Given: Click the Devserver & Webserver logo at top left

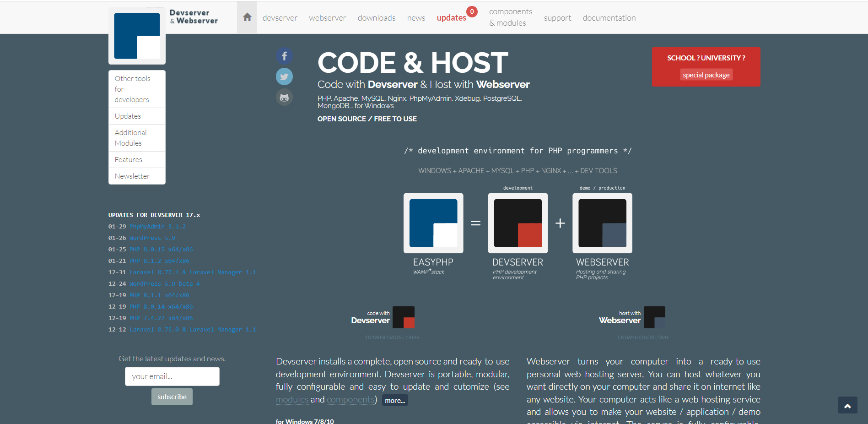Looking at the screenshot, I should click(137, 35).
